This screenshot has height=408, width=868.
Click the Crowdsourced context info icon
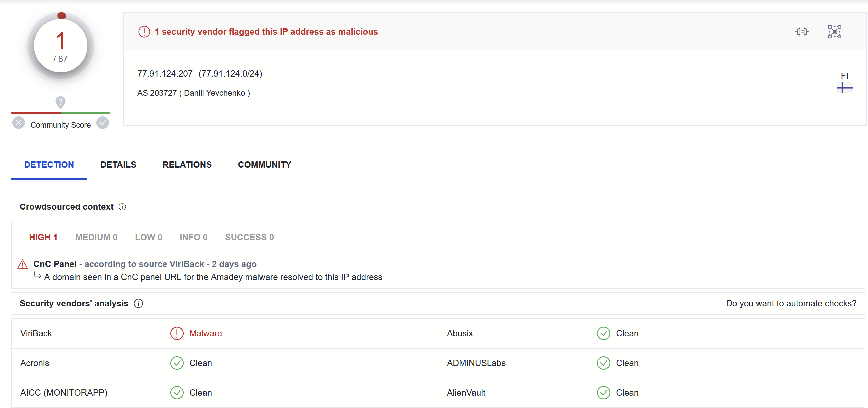122,207
